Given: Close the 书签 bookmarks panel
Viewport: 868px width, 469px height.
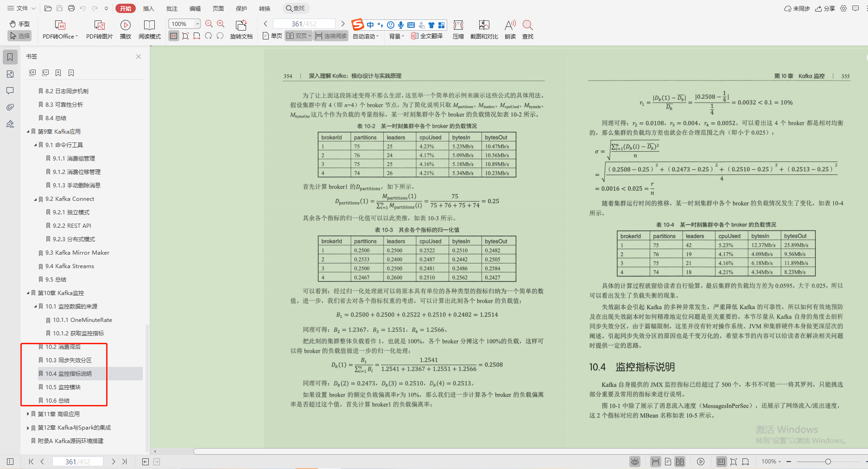Looking at the screenshot, I should [x=139, y=57].
